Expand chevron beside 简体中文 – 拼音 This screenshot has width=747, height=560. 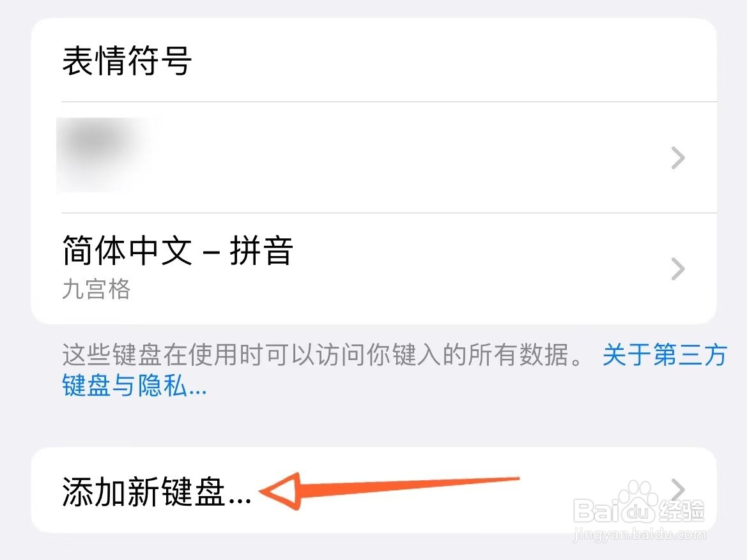click(677, 269)
